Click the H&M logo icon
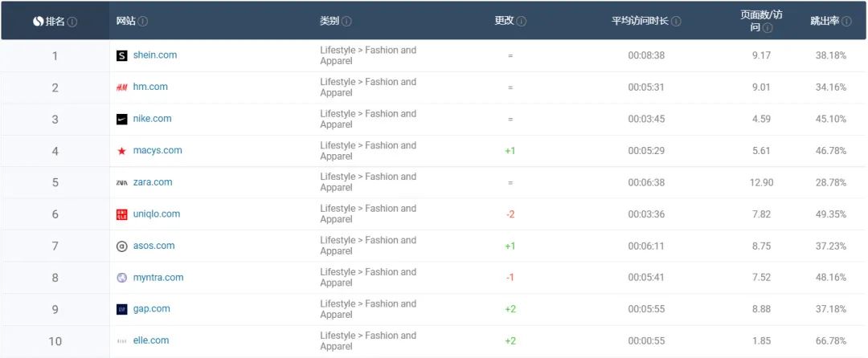Viewport: 868px width, 358px height. (122, 87)
